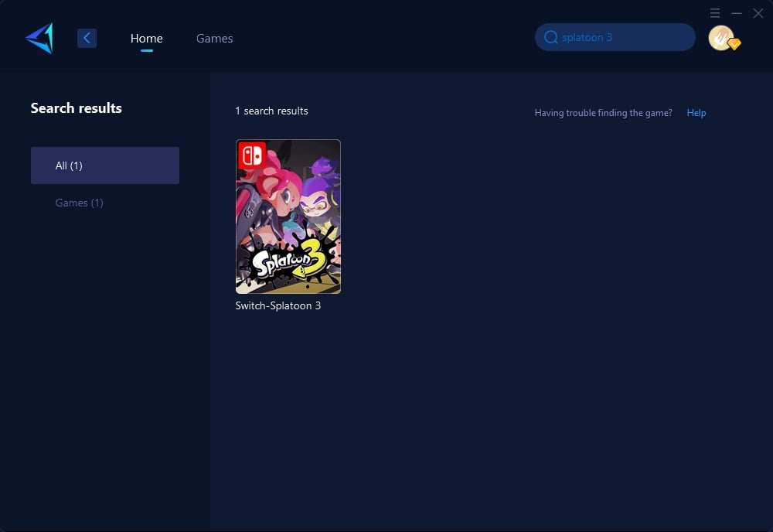This screenshot has width=773, height=532.
Task: Close the application window
Action: point(758,13)
